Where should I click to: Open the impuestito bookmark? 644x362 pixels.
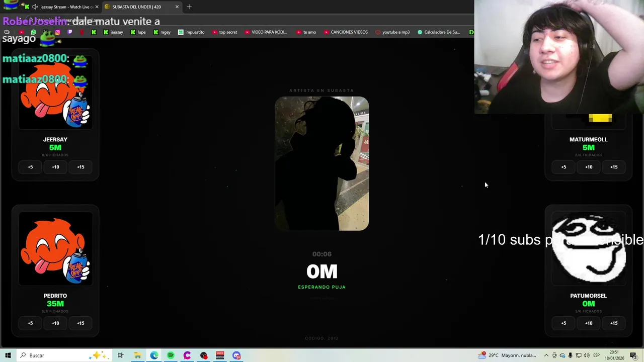(191, 32)
